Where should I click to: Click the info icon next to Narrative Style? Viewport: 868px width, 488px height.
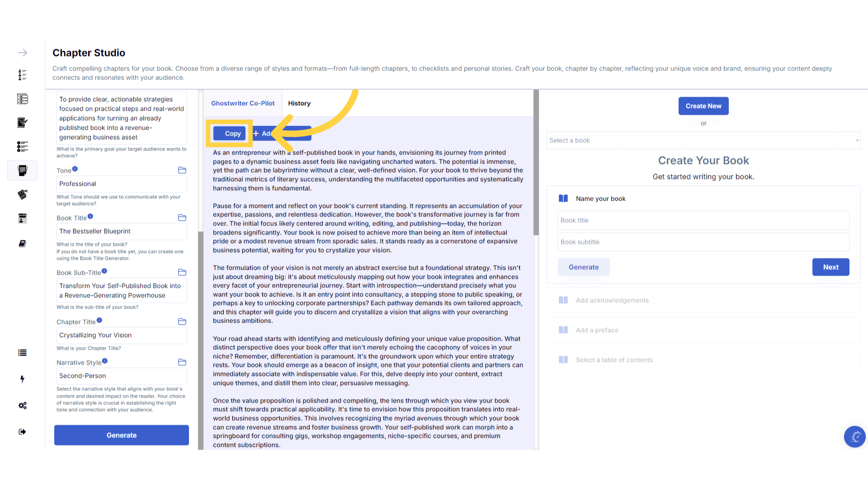click(x=105, y=361)
